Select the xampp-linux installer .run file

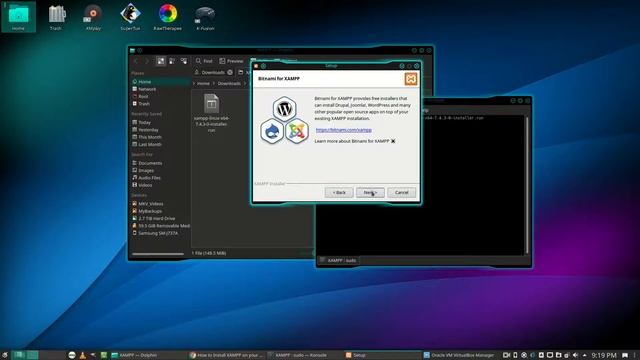(211, 113)
